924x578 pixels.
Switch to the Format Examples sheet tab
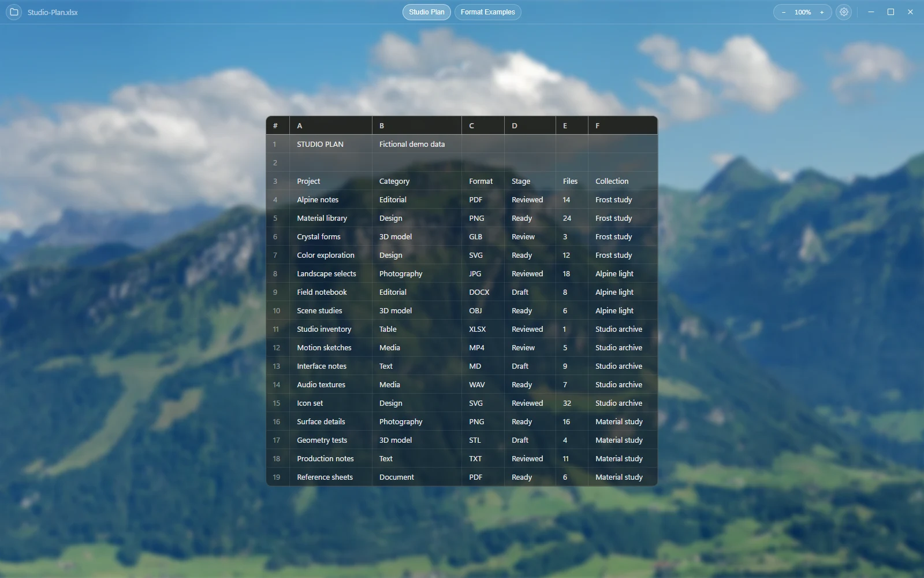pos(488,12)
